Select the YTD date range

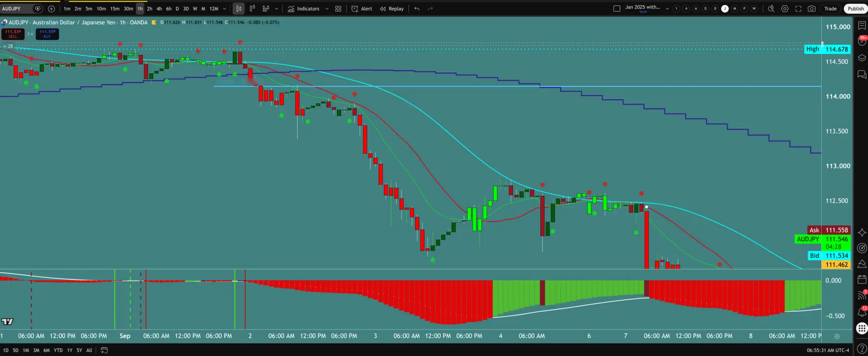coord(58,350)
